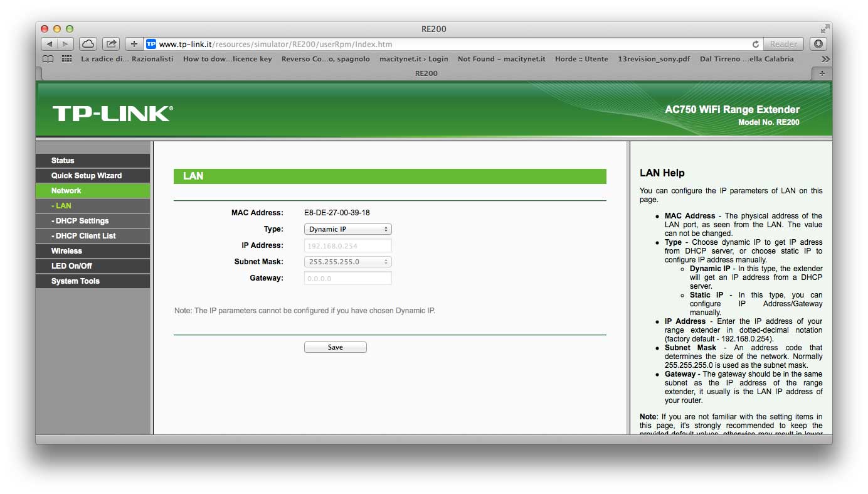The image size is (868, 494).
Task: Click the Share icon in Safari toolbar
Action: 111,44
